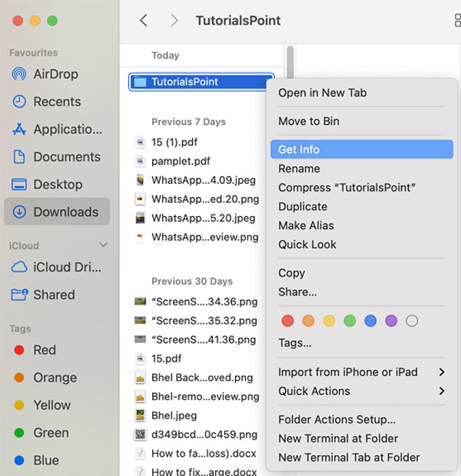The width and height of the screenshot is (461, 476).
Task: Click the Documents sidebar icon
Action: tap(19, 157)
